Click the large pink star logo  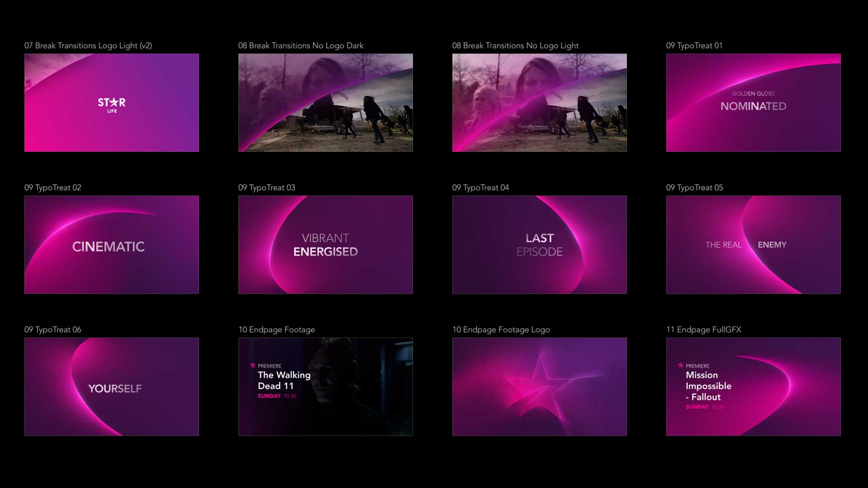539,387
